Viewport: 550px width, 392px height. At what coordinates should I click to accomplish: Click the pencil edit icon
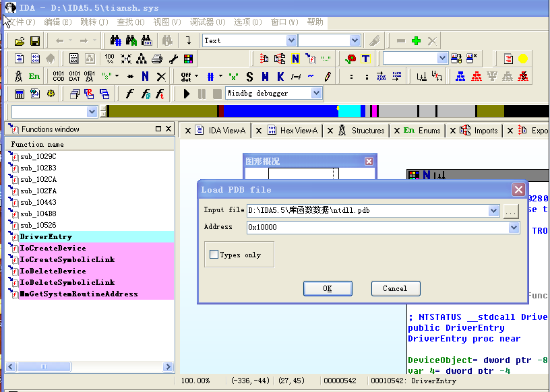pos(328,76)
